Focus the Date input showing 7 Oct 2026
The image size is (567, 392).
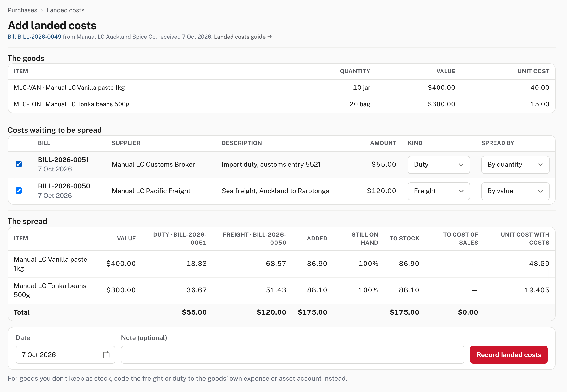pyautogui.click(x=65, y=355)
